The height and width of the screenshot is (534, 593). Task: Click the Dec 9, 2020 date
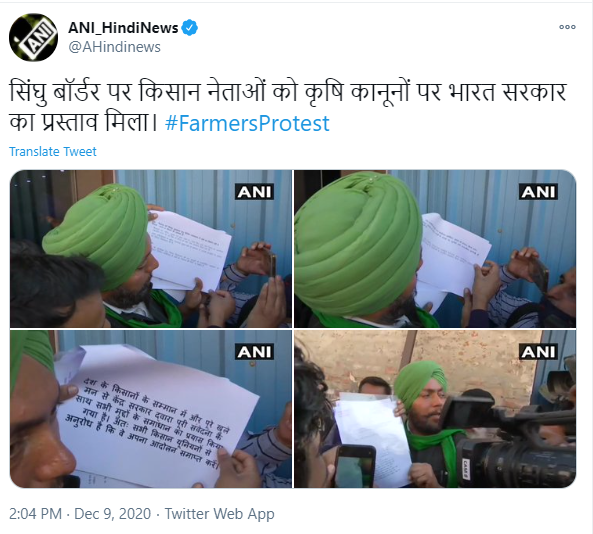click(x=112, y=514)
